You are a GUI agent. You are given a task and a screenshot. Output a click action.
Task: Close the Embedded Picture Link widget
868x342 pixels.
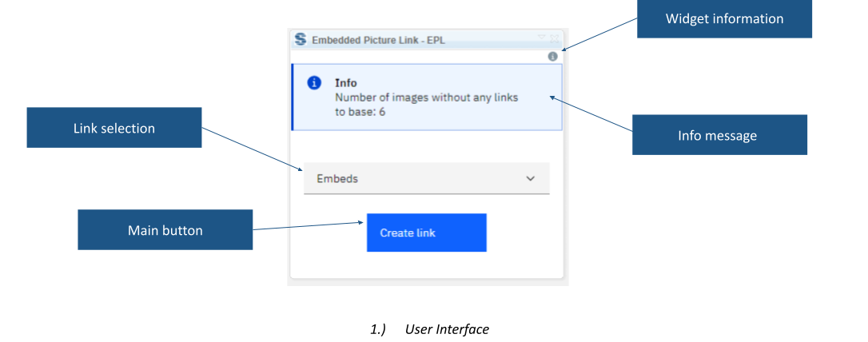(x=554, y=38)
